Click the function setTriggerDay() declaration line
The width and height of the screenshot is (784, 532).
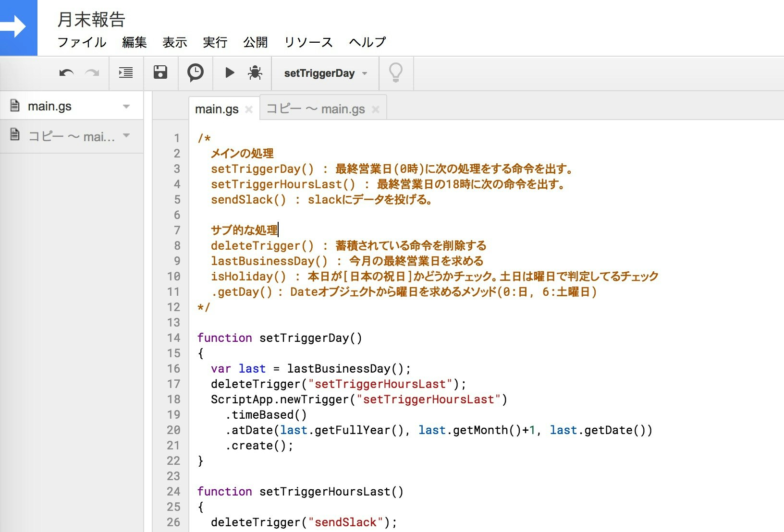pos(280,338)
